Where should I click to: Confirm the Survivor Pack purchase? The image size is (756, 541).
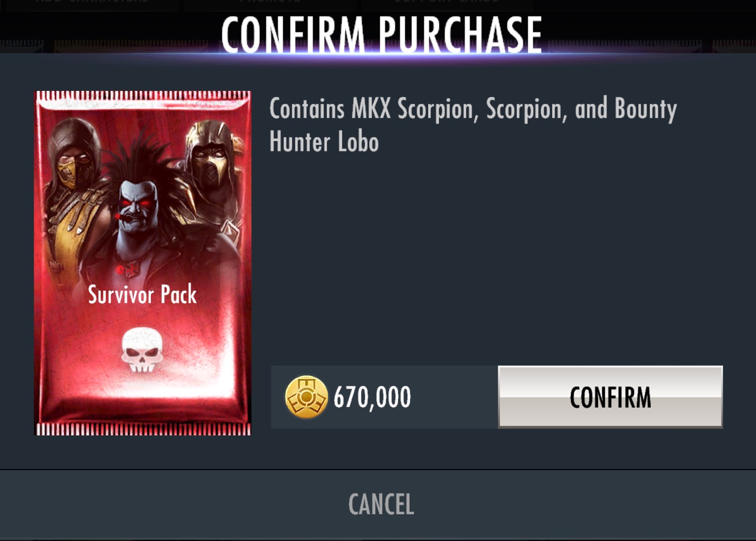coord(610,397)
